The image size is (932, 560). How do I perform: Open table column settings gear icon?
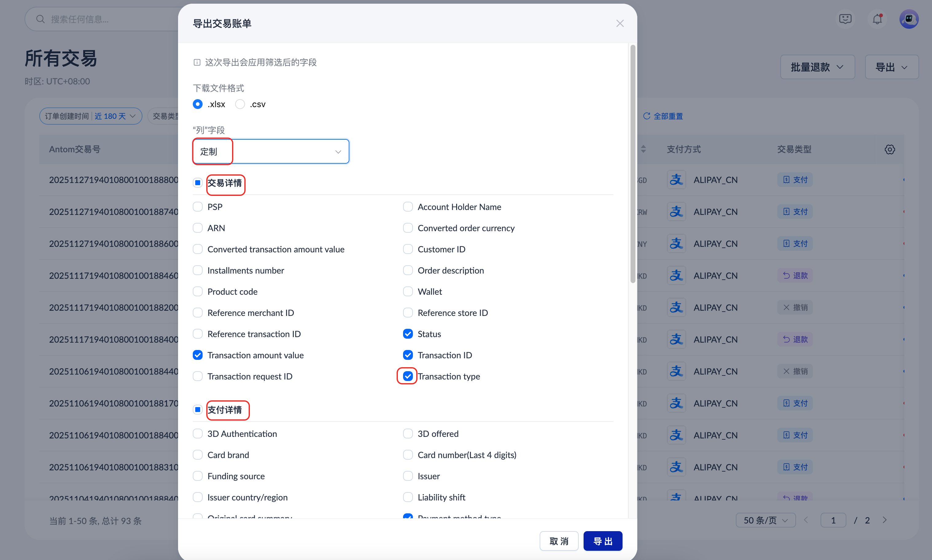(x=889, y=150)
